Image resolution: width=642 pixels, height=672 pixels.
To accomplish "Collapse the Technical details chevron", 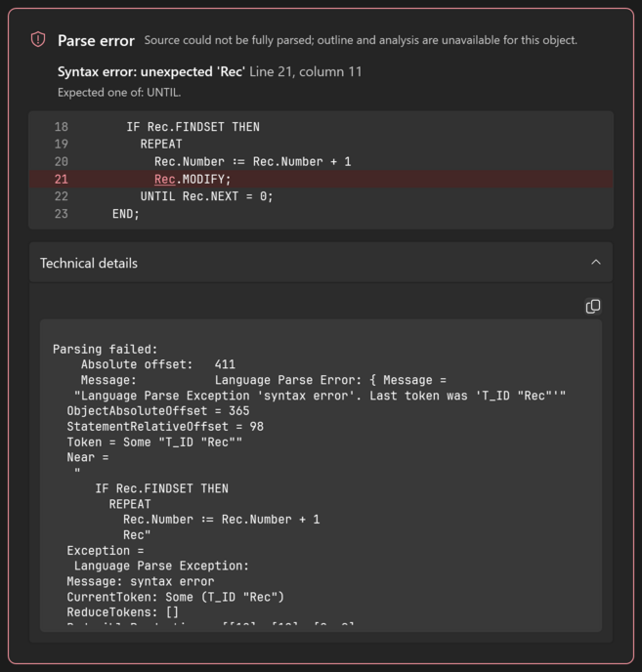I will 596,263.
